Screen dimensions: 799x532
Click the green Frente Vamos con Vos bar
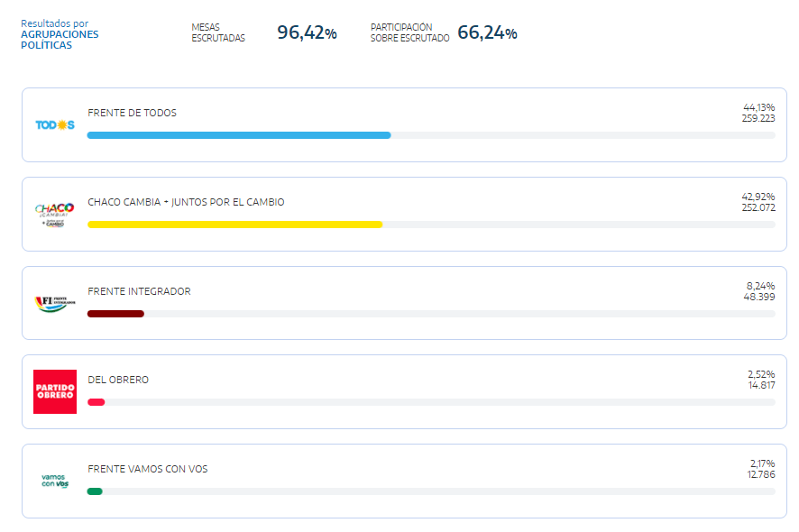(95, 491)
